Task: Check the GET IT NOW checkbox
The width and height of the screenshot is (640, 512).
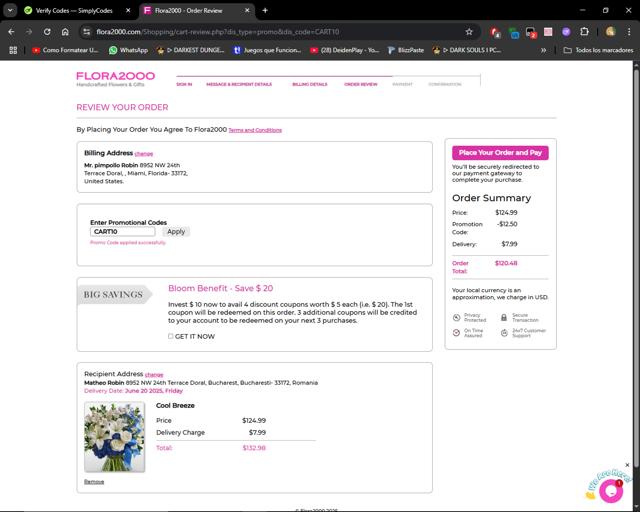Action: (171, 336)
